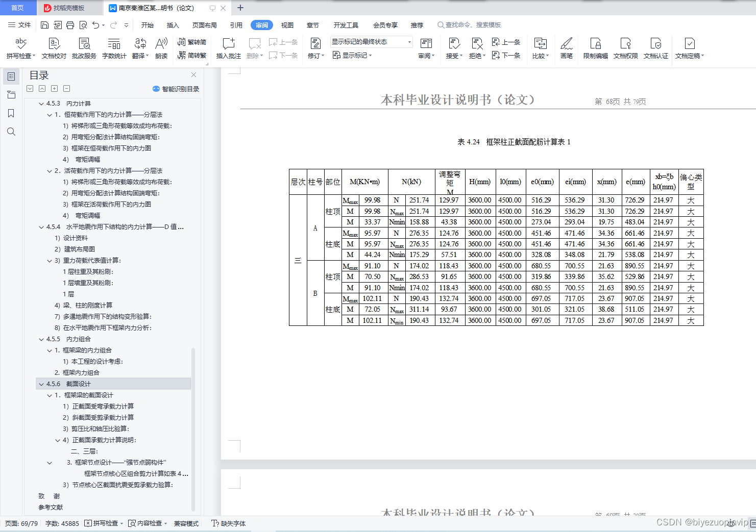756x532 pixels.
Task: Click the page count 页面: 69/79
Action: pos(21,523)
